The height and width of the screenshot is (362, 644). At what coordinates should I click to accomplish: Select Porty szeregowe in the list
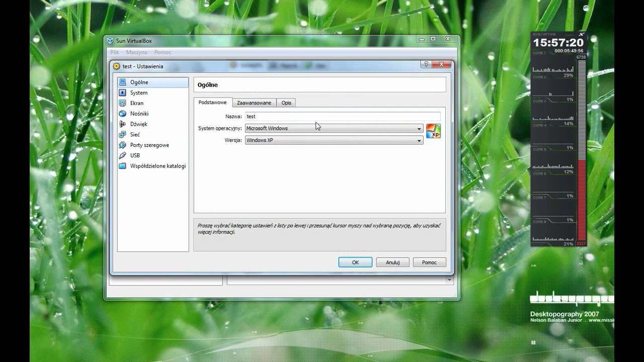tap(149, 145)
